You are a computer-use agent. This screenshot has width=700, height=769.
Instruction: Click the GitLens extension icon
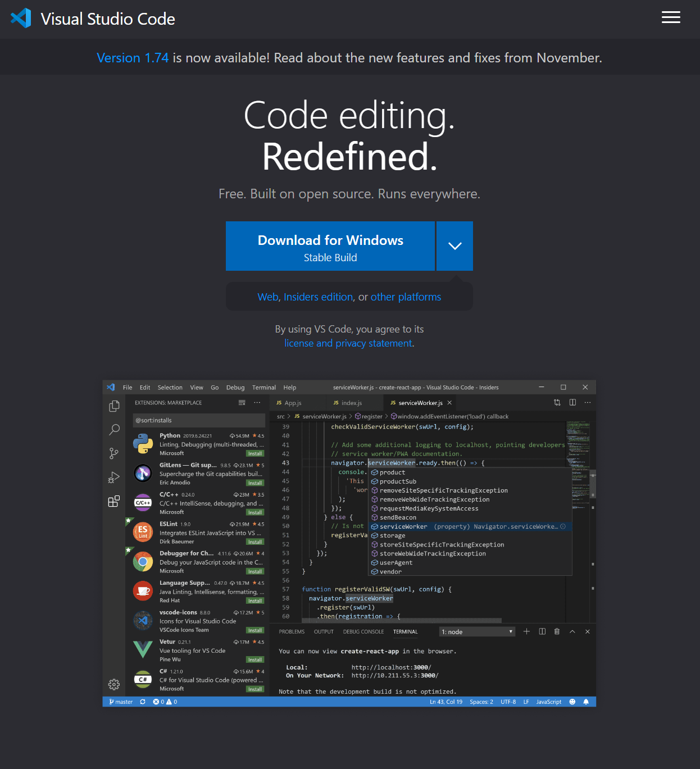[x=143, y=474]
